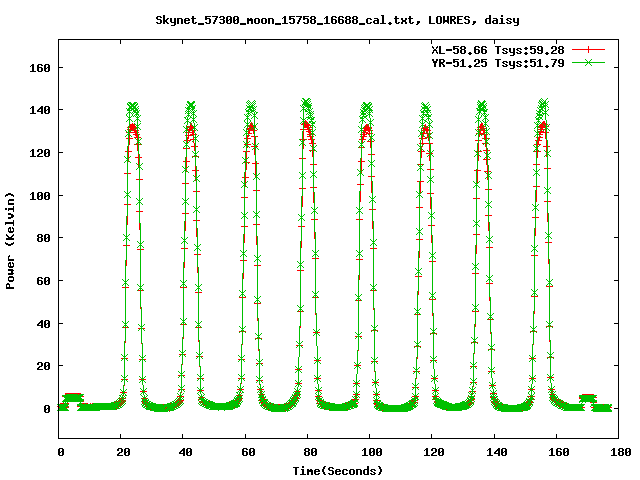Click the y-axis tick label 100
640x480 pixels.
pyautogui.click(x=40, y=196)
